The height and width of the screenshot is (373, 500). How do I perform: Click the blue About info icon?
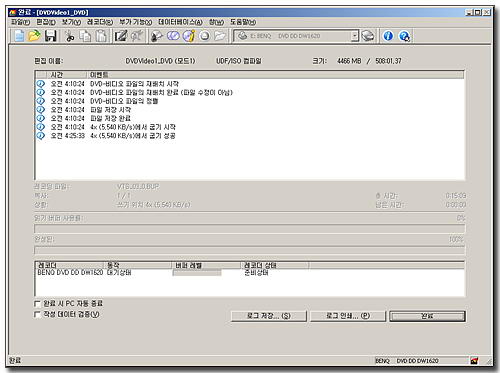coord(388,36)
